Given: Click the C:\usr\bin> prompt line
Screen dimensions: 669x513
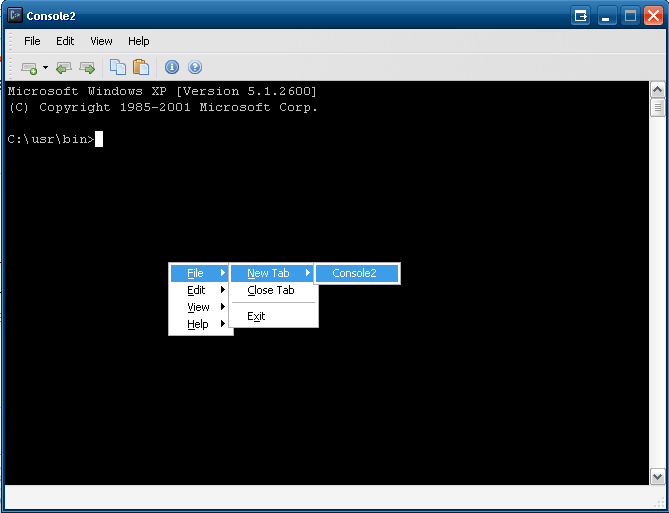Looking at the screenshot, I should (x=51, y=139).
